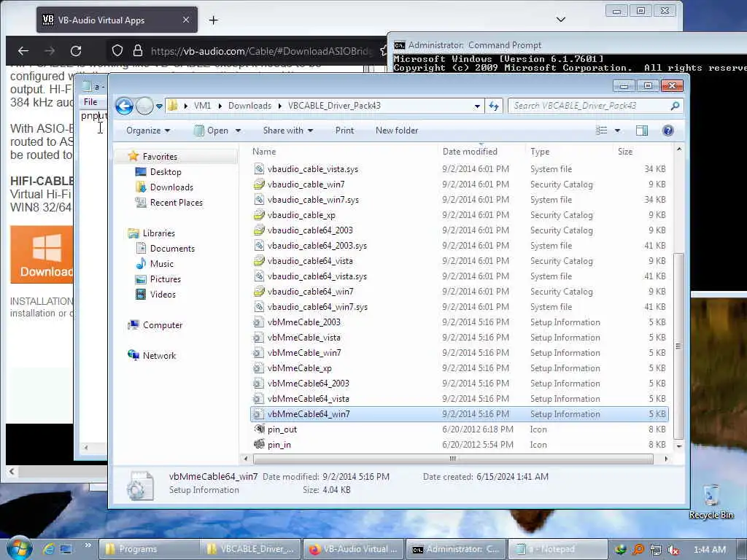Open the Organize menu

tap(147, 131)
